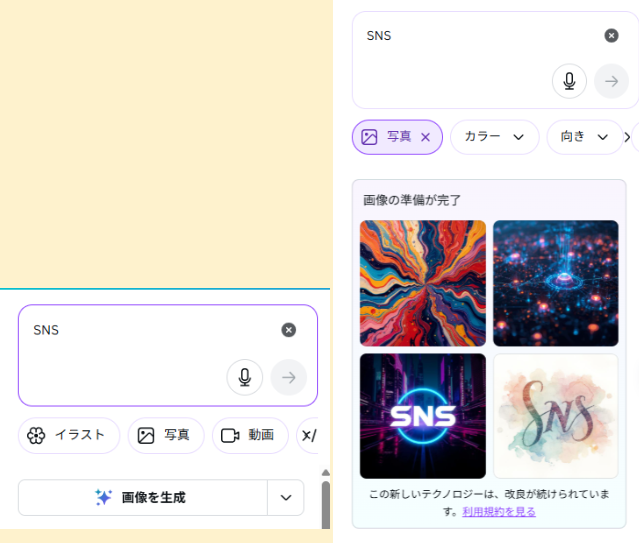Clear the SNS search box above カラー filter
Screen dimensions: 639x543
coord(611,36)
